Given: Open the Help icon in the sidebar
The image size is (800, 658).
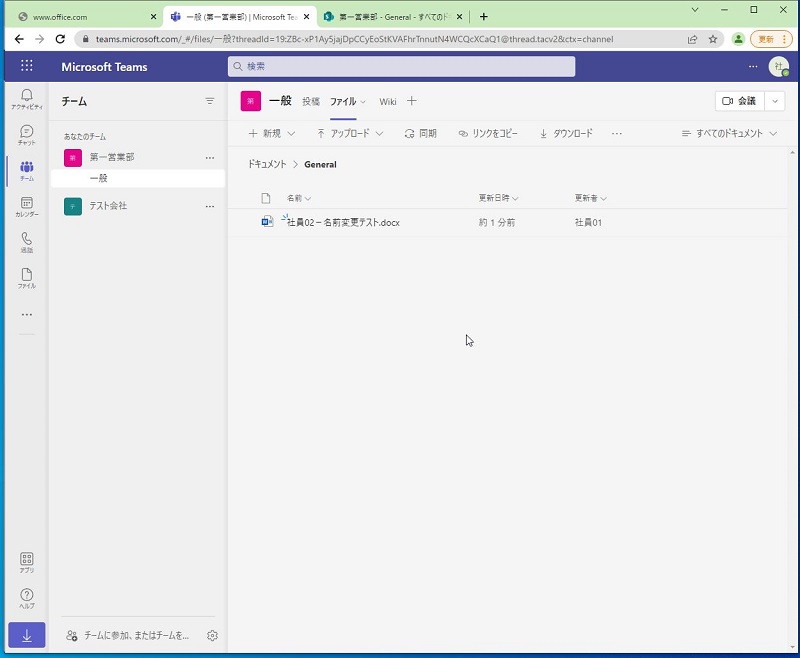Looking at the screenshot, I should tap(27, 598).
